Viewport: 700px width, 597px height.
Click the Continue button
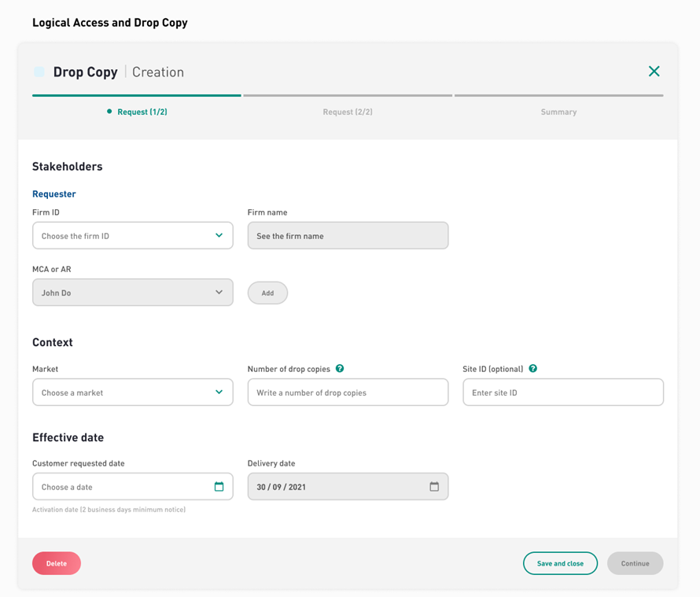[635, 563]
